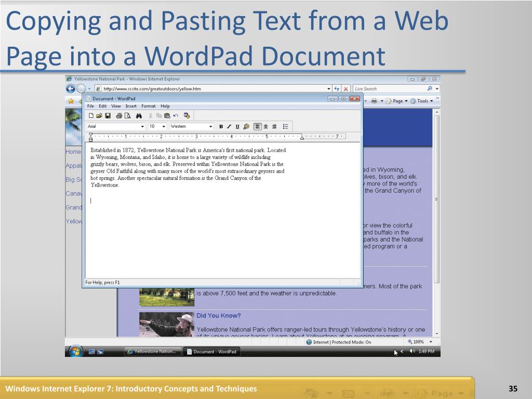Click the Undo arrow in WordPad toolbar
This screenshot has height=399, width=532.
click(x=176, y=116)
